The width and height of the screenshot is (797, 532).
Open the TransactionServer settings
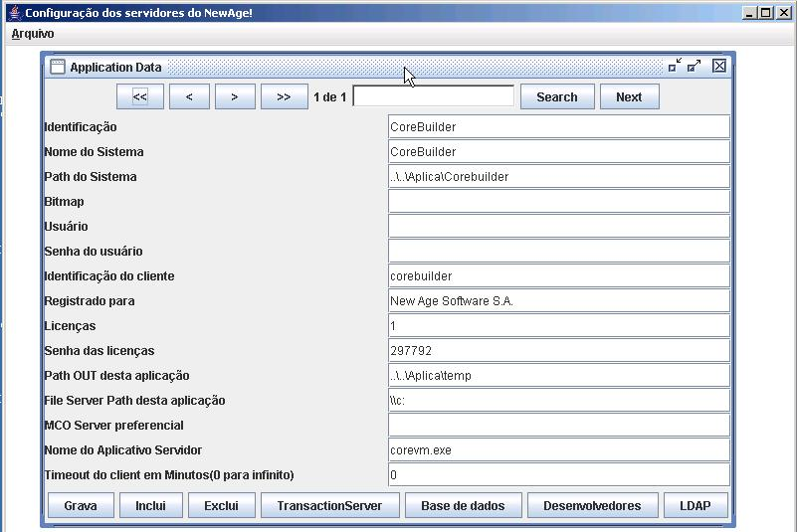click(x=330, y=505)
